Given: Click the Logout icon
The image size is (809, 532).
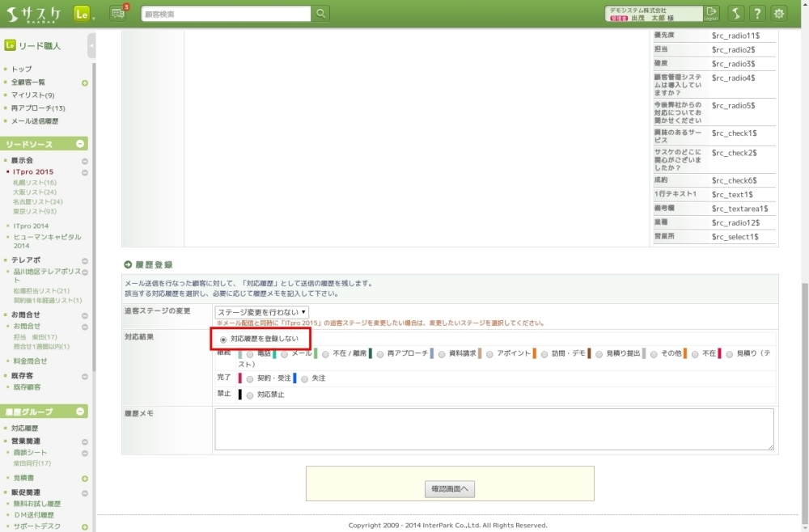Looking at the screenshot, I should [711, 13].
